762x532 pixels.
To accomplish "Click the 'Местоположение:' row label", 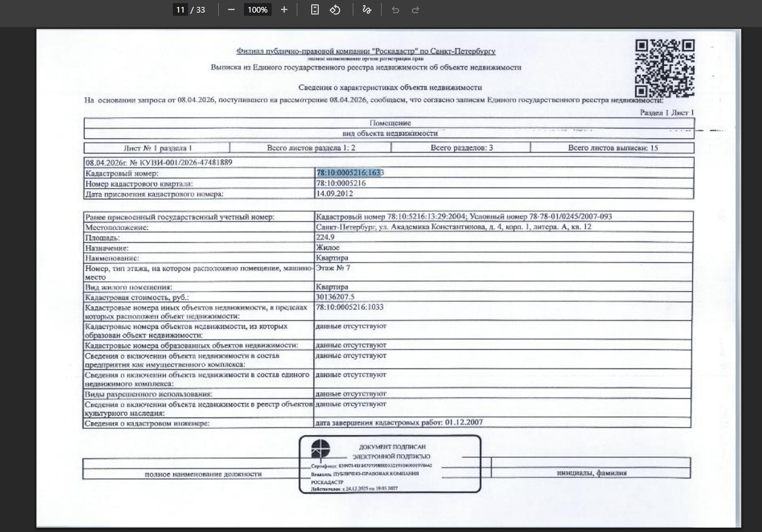I will pos(117,228).
